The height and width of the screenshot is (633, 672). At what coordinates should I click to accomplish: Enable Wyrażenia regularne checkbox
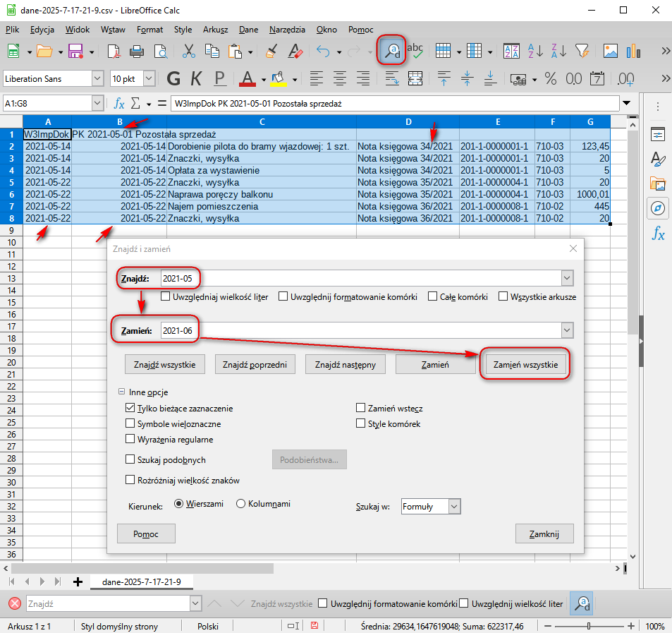130,439
